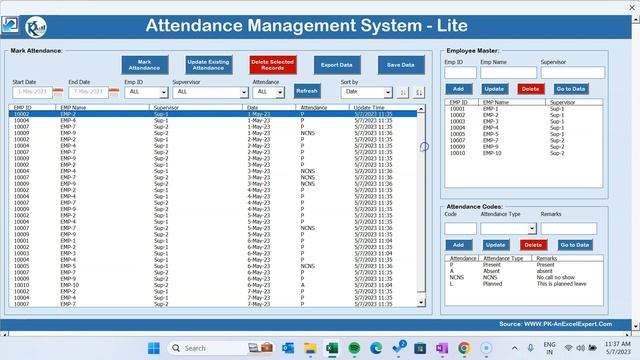Click the home icon at header left

pos(10,25)
